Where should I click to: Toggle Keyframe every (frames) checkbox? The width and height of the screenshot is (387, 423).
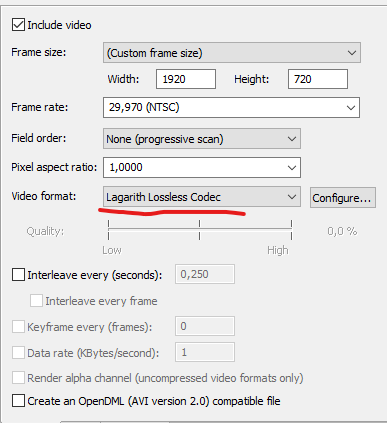pyautogui.click(x=18, y=327)
